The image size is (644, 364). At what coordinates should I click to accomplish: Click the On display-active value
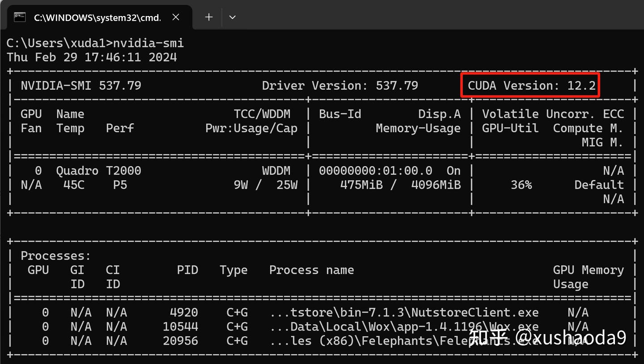[x=453, y=171]
